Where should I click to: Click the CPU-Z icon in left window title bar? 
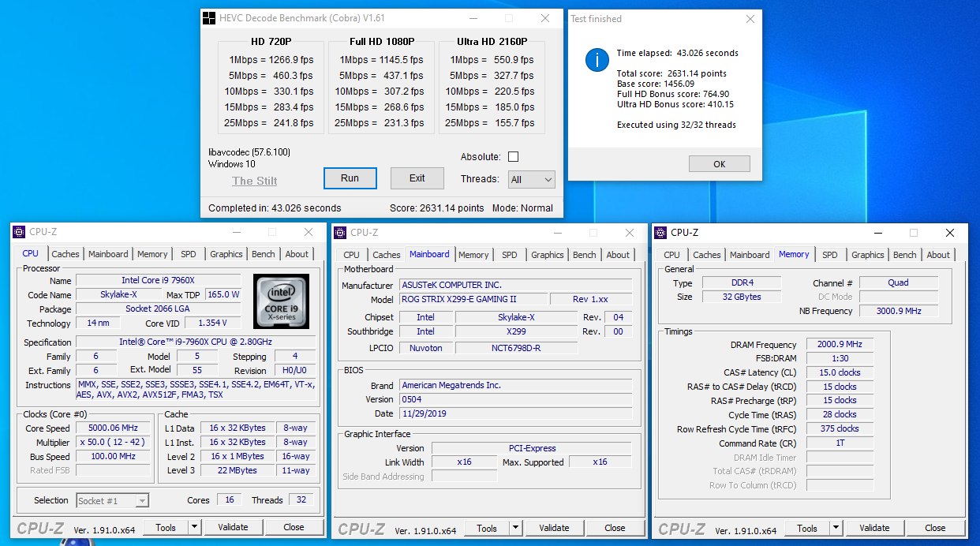click(x=20, y=232)
